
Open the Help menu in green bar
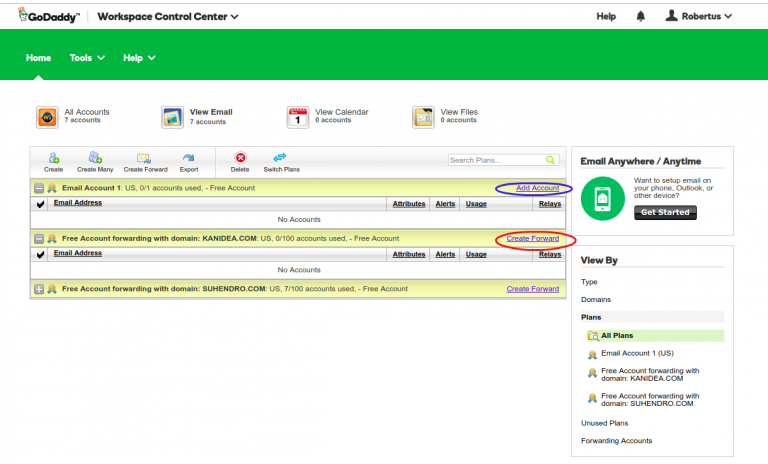(x=139, y=58)
